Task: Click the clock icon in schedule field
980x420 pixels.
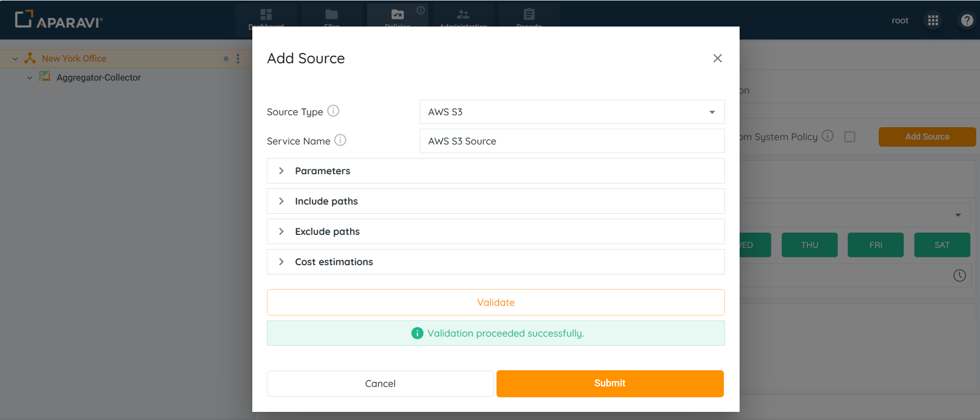Action: click(959, 275)
